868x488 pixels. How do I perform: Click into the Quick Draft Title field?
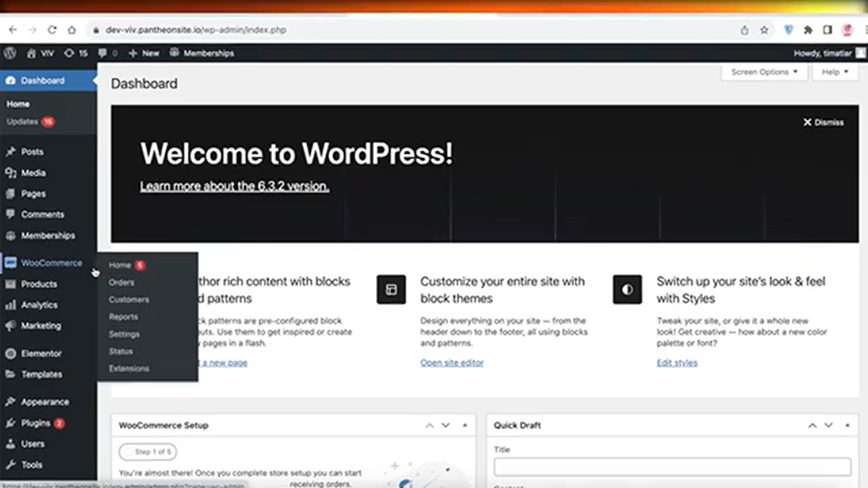point(672,467)
